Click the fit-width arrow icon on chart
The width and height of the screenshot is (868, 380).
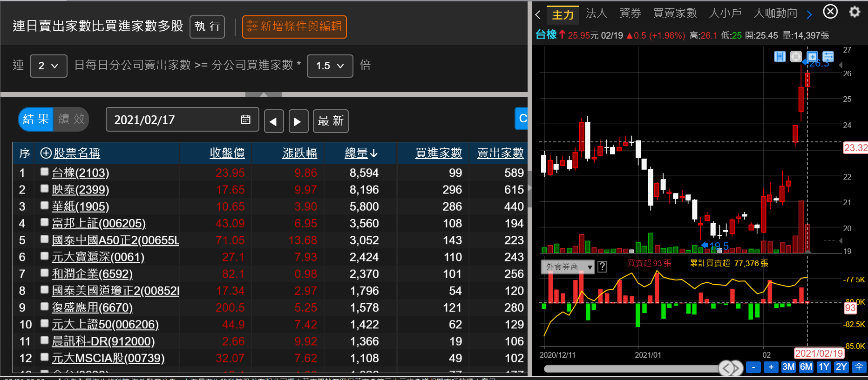tap(780, 57)
